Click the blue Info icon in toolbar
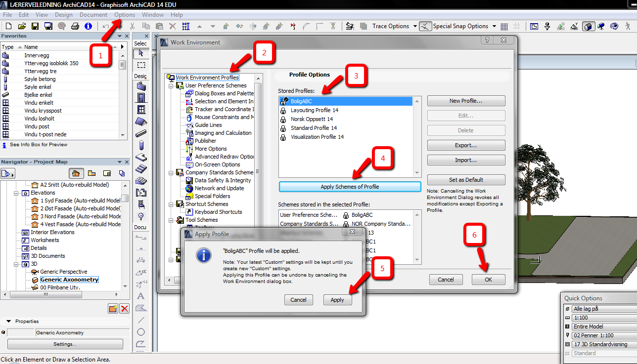Image resolution: width=637 pixels, height=364 pixels. pyautogui.click(x=89, y=26)
